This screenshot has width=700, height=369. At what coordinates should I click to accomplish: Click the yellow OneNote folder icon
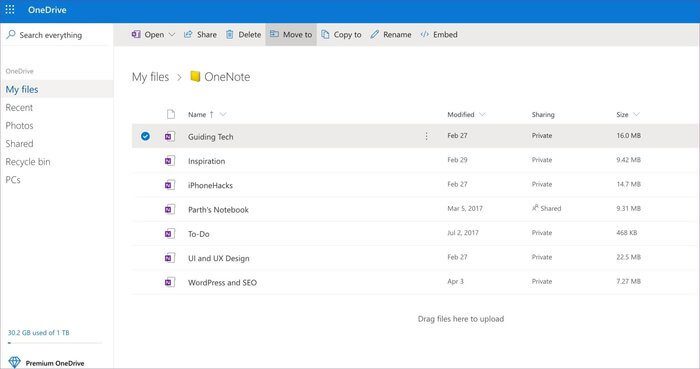coord(195,76)
